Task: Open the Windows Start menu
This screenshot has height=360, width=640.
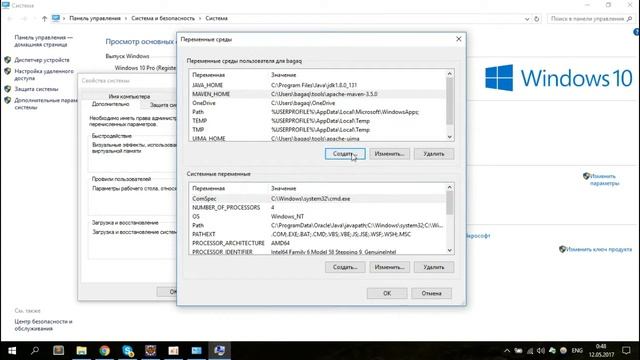Action: pyautogui.click(x=12, y=351)
